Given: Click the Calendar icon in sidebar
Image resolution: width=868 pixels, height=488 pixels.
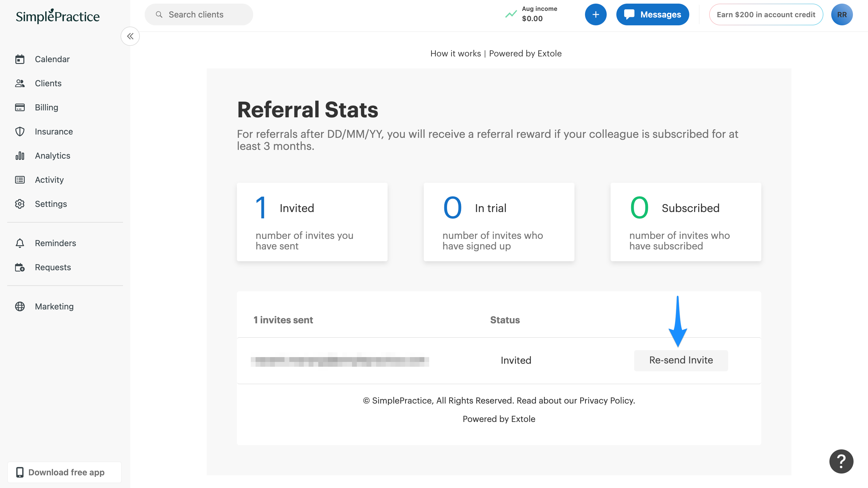Looking at the screenshot, I should 20,59.
